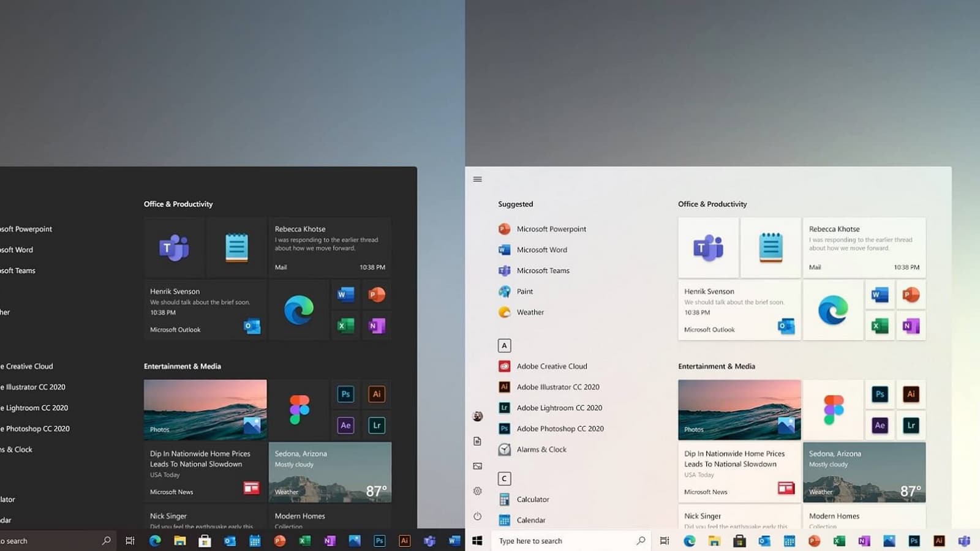Open Microsoft Word from the light Suggested list

[x=532, y=250]
